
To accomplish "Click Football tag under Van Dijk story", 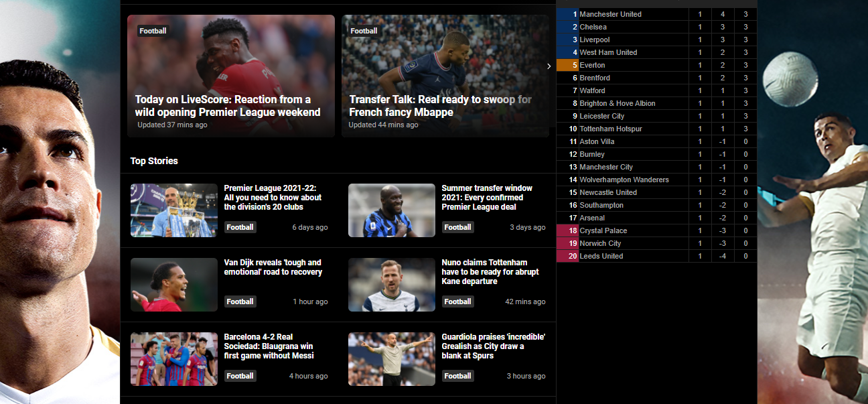I will click(240, 301).
